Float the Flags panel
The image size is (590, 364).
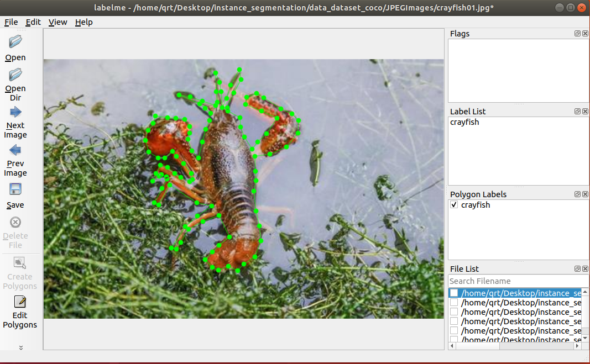[x=577, y=34]
